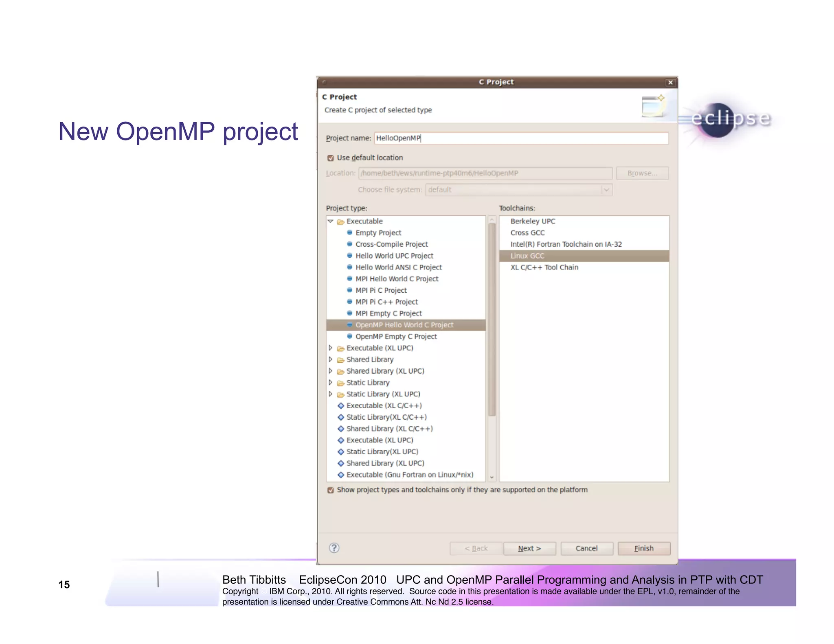Click the help question mark icon
This screenshot has width=834, height=644.
coord(334,548)
